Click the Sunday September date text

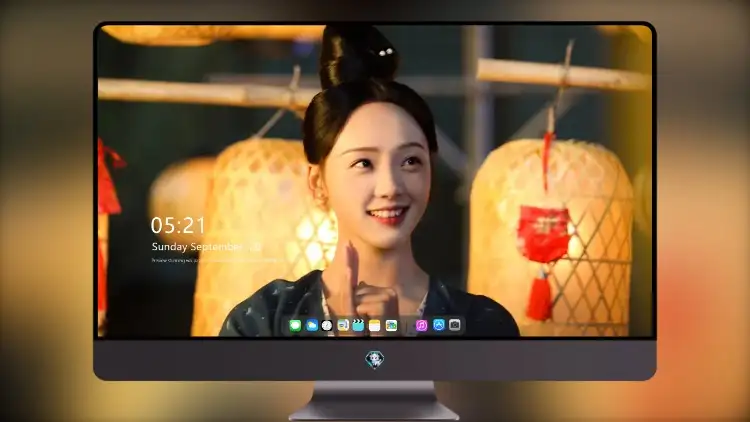click(x=206, y=247)
